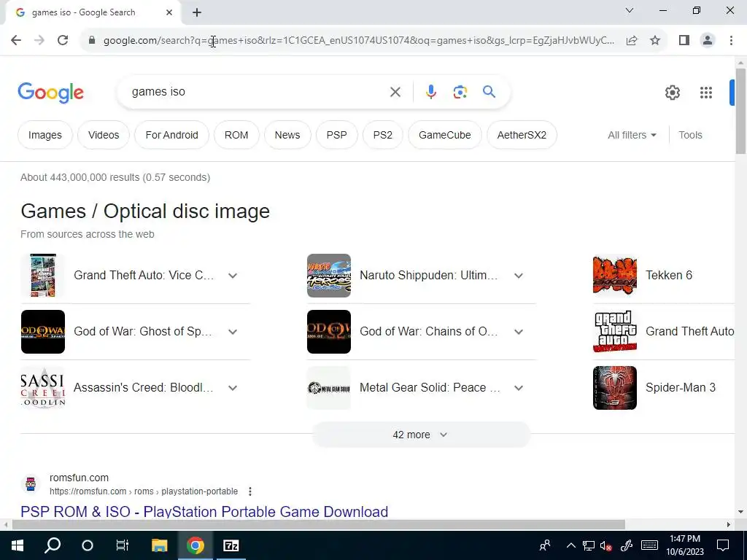Select the AetherSX2 filter chip

click(522, 135)
